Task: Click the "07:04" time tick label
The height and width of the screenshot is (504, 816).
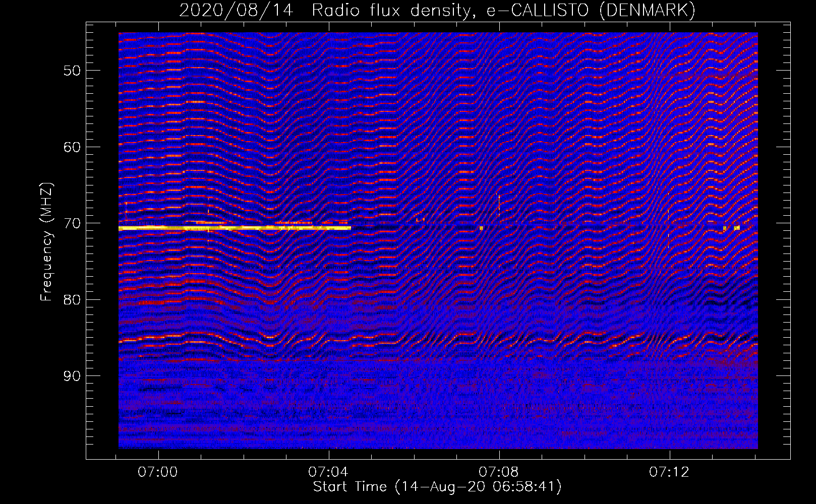Action: (328, 472)
